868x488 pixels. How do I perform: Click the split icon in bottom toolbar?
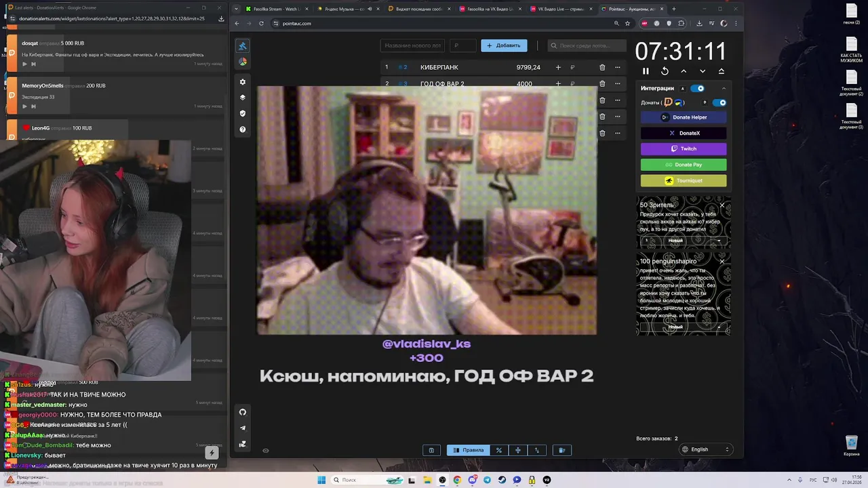(x=518, y=450)
